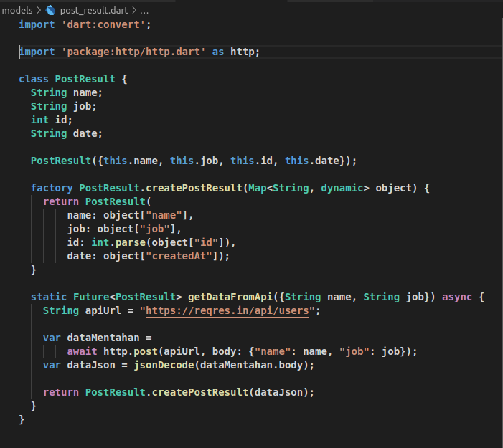Screen dimensions: 503x448
Task: Click 'dataJson' in the var declaration
Action: [x=91, y=365]
